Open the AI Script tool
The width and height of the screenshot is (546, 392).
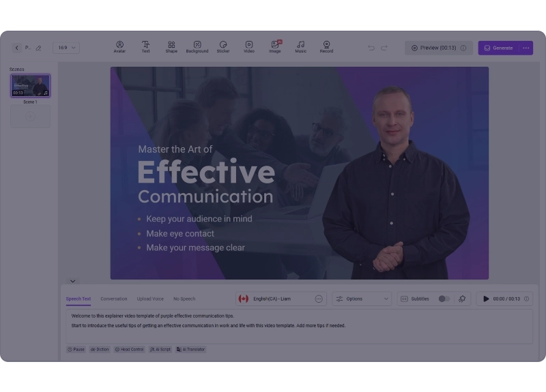click(x=160, y=349)
